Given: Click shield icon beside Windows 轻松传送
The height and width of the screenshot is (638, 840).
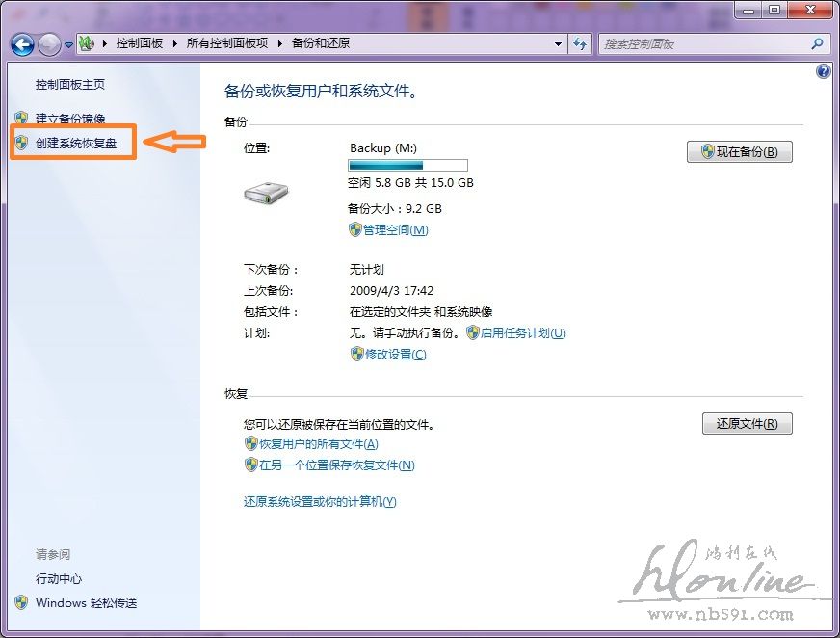Looking at the screenshot, I should coord(21,602).
